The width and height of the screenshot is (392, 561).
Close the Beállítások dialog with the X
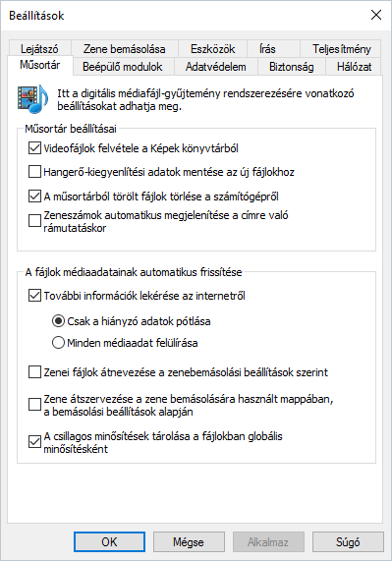(376, 15)
